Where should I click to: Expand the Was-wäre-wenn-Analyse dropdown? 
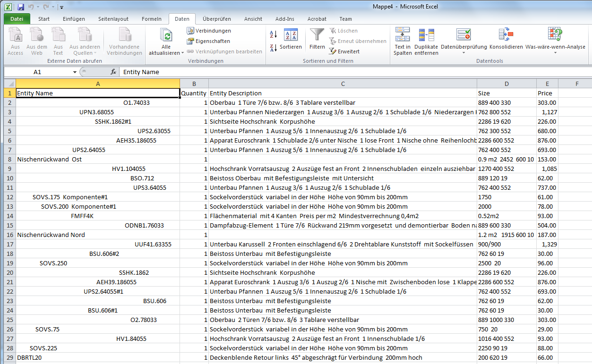pos(555,53)
